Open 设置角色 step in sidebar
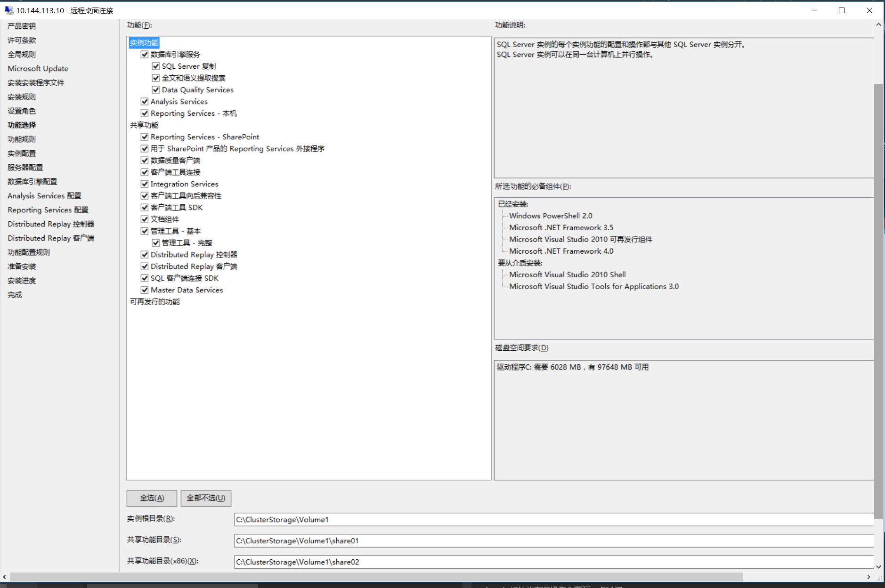Image resolution: width=885 pixels, height=588 pixels. [x=22, y=111]
